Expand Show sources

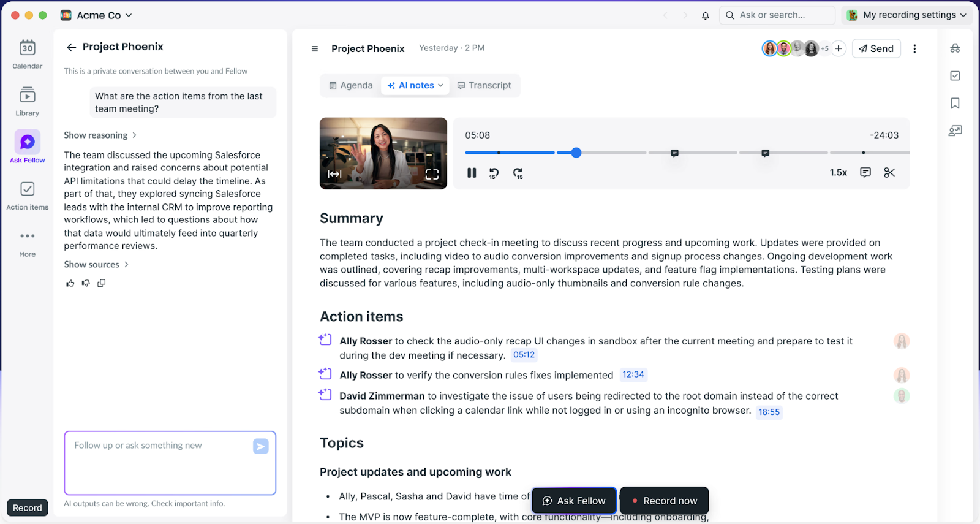coord(96,265)
